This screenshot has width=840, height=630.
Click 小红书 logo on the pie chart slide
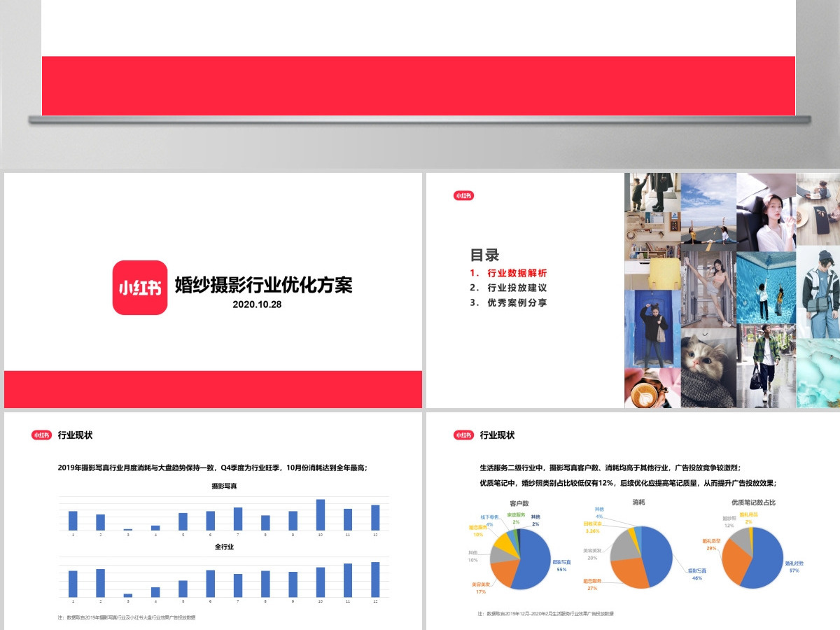tap(463, 435)
